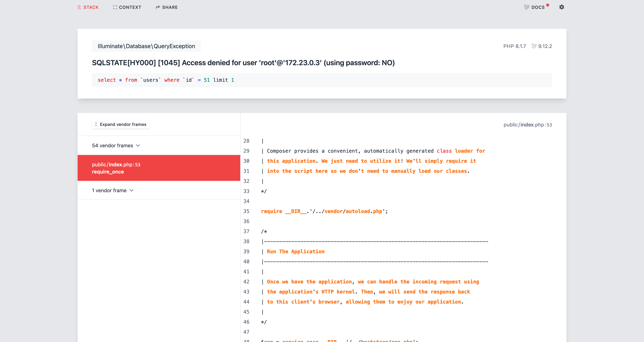Click the Illuminate\Database\QueryException label

146,46
